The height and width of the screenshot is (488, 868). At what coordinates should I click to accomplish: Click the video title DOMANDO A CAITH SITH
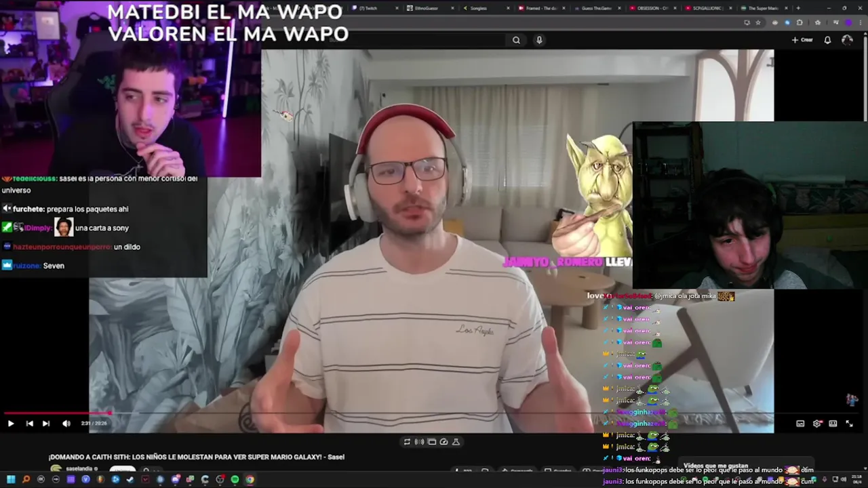197,457
